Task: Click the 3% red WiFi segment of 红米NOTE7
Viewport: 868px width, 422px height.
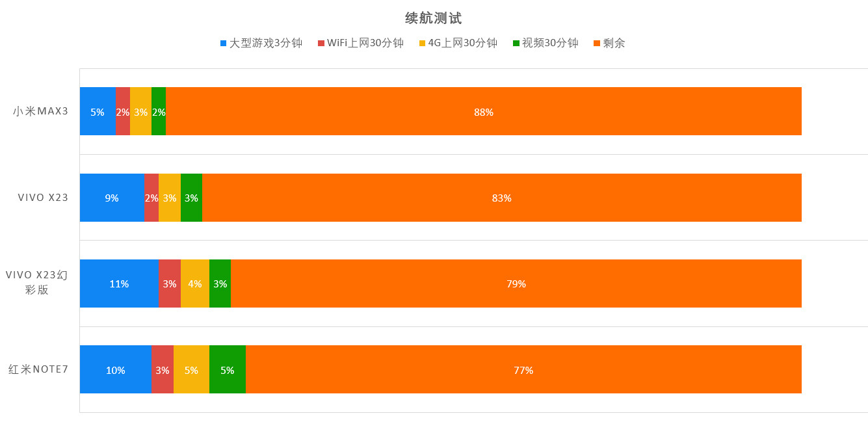Action: click(163, 369)
